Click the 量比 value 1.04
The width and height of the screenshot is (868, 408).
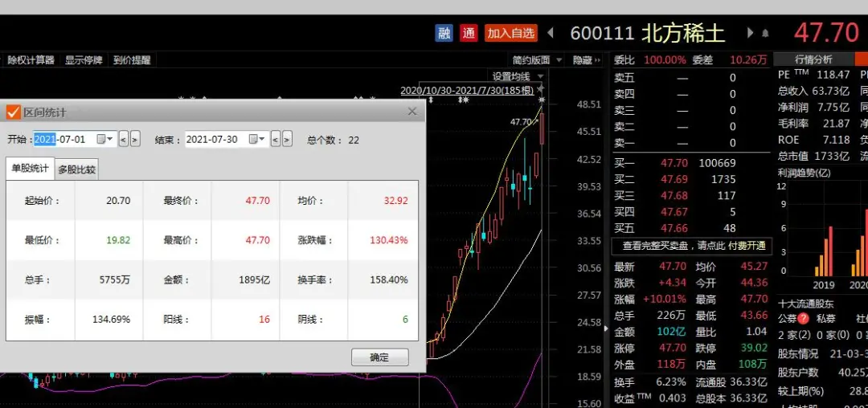[x=757, y=332]
